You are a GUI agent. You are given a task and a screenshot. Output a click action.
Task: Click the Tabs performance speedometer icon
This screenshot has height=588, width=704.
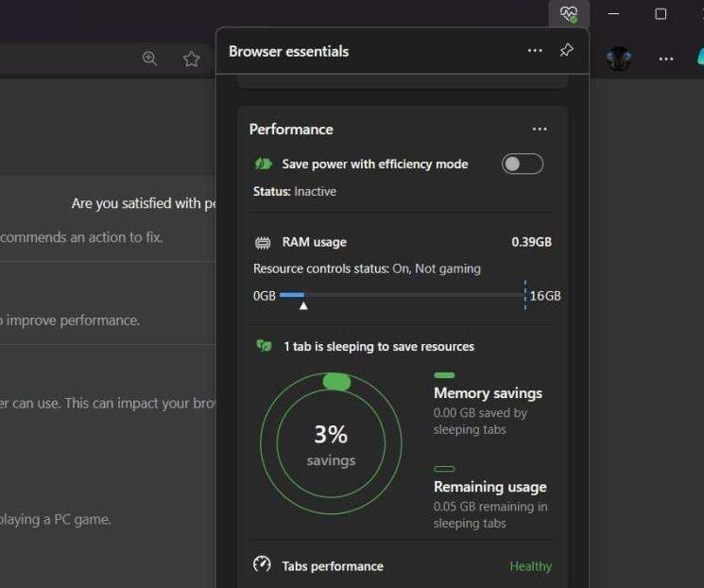[x=262, y=564]
